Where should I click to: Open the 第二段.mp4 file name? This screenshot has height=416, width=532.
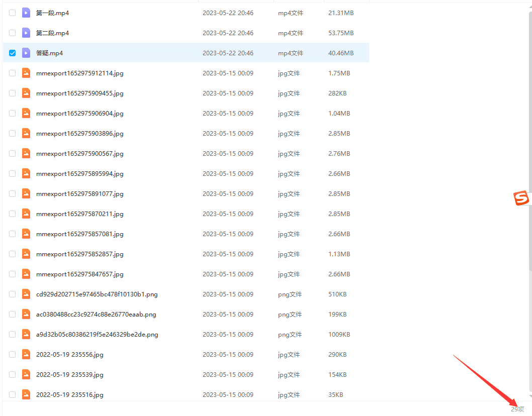pyautogui.click(x=52, y=33)
